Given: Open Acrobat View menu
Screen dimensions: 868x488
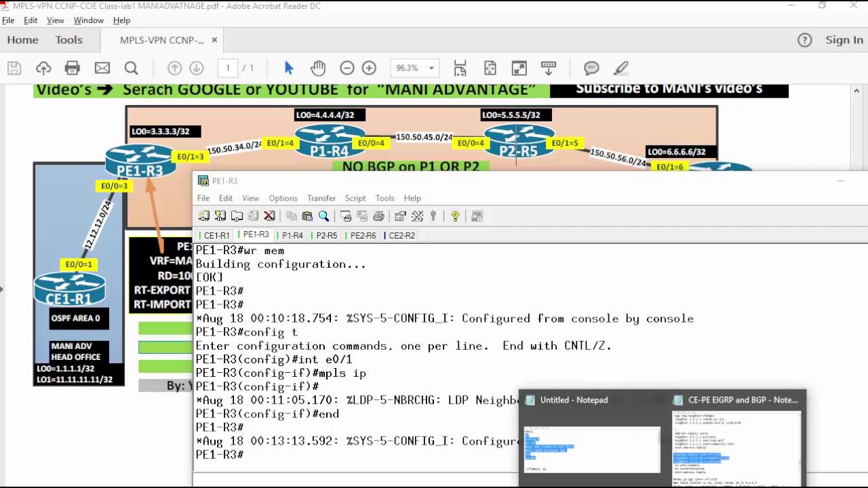Looking at the screenshot, I should pos(56,20).
